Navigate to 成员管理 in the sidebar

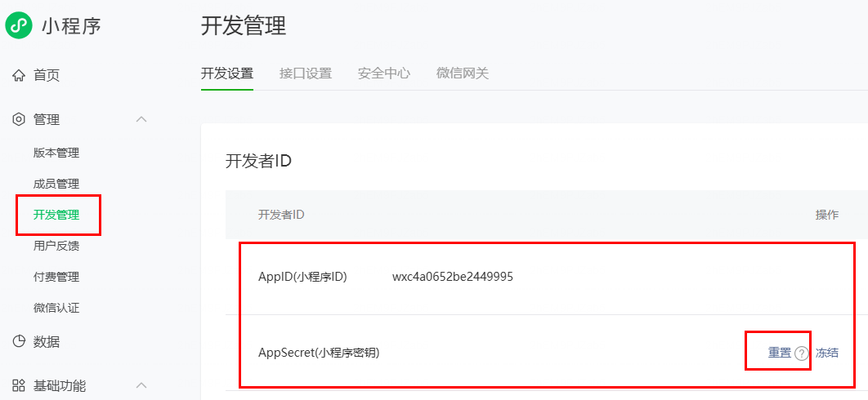click(56, 184)
